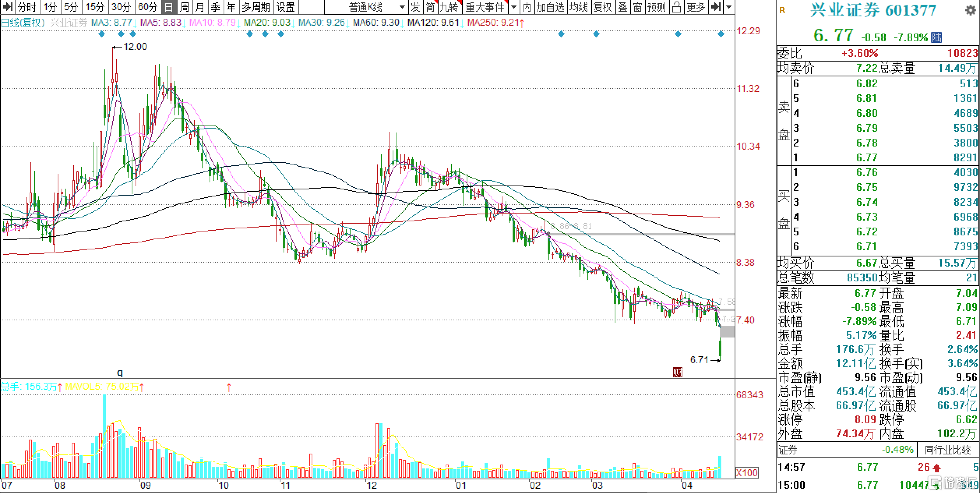Click the arrow icon right of 更多
980x493 pixels.
coord(716,7)
